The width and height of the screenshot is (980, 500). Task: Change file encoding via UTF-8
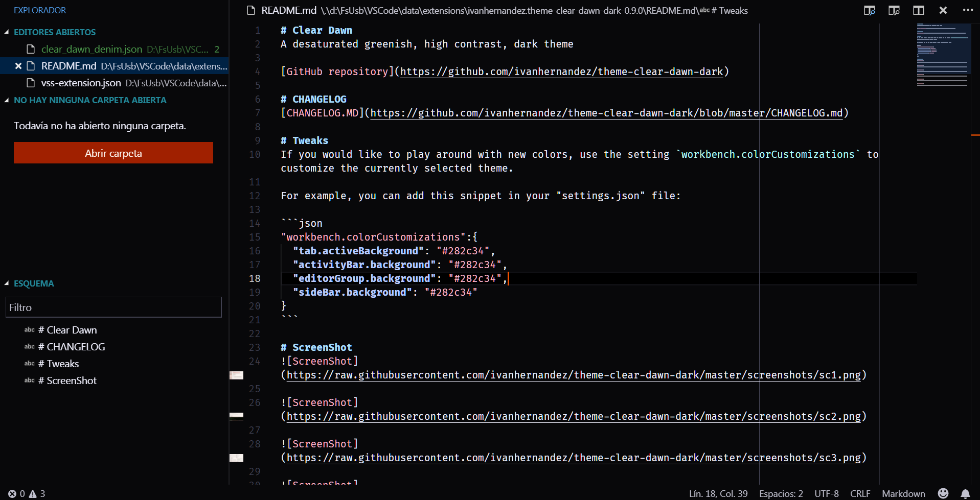pos(826,494)
